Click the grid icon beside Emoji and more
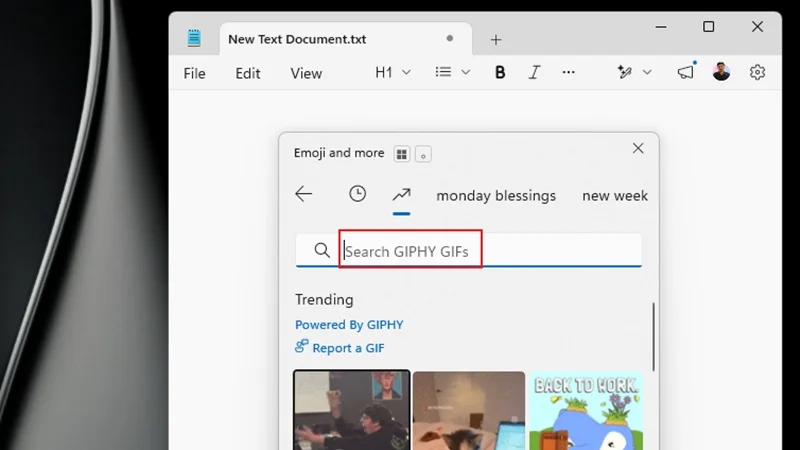Screen dimensions: 800x450 point(402,154)
